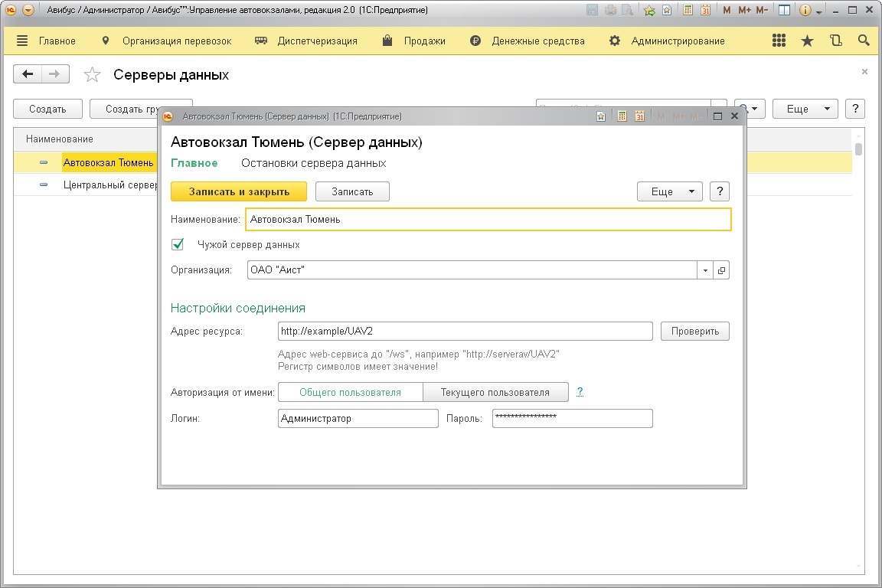Select Текущего пользователя authorization option

(x=495, y=392)
